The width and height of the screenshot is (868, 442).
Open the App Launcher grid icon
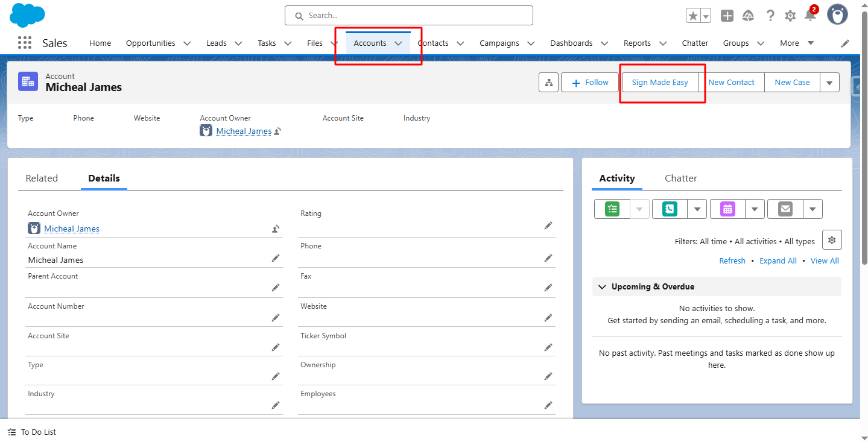[x=25, y=43]
